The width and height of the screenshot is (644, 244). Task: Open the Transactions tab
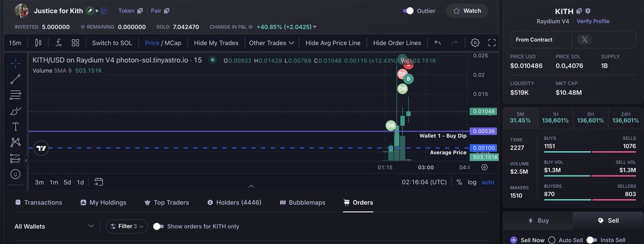[39, 203]
